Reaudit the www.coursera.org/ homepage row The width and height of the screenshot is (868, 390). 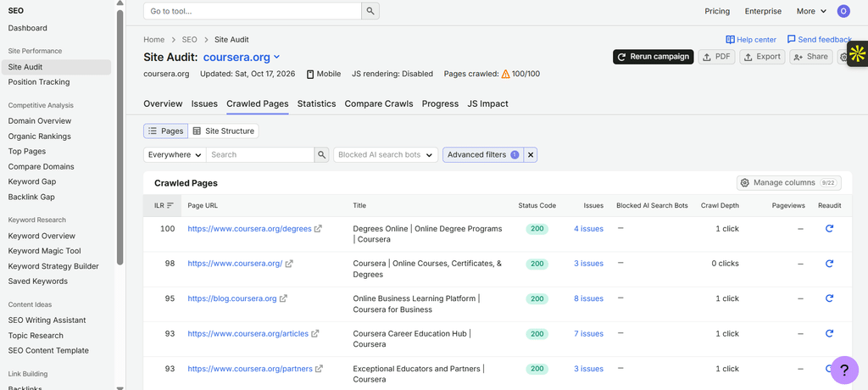829,263
